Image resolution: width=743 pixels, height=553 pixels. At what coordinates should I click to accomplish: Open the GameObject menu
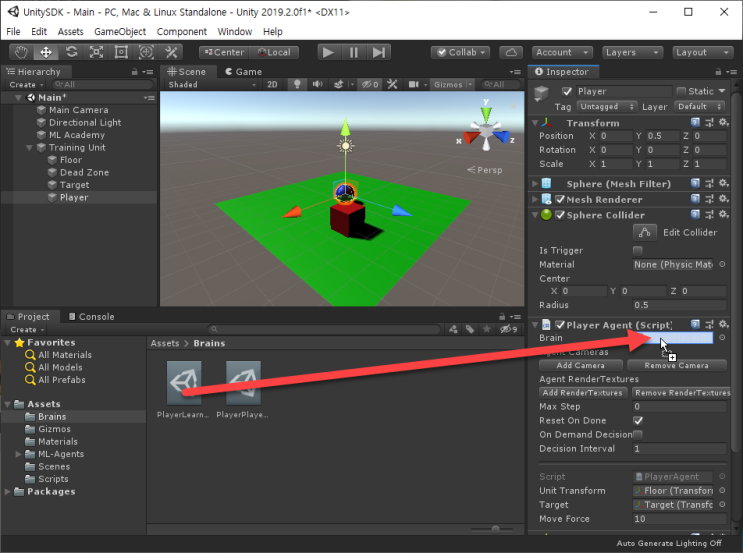[119, 32]
